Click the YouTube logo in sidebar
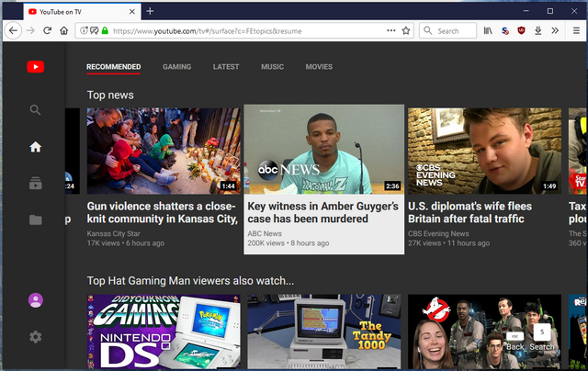The height and width of the screenshot is (371, 588). tap(35, 67)
